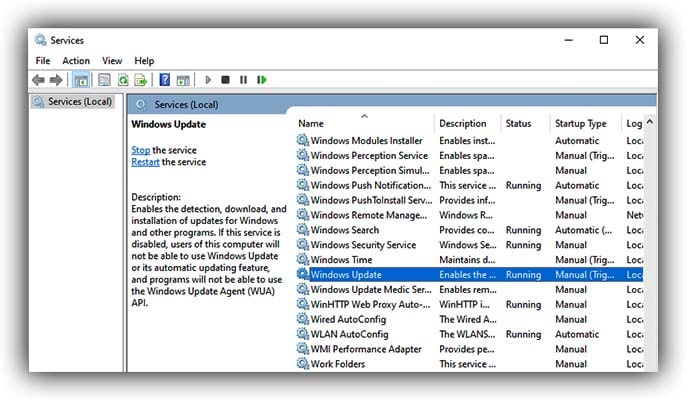
Task: Toggle the Show/Hide Action Pane icon
Action: coord(183,80)
